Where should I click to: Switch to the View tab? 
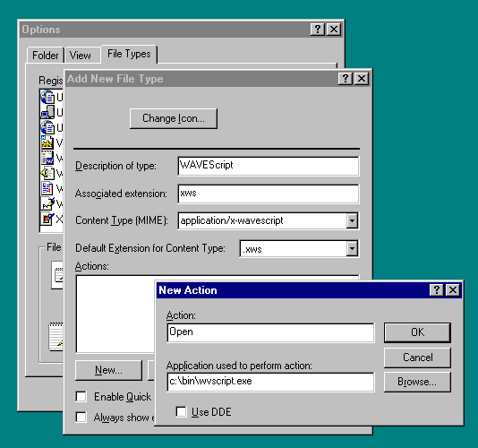pos(81,56)
